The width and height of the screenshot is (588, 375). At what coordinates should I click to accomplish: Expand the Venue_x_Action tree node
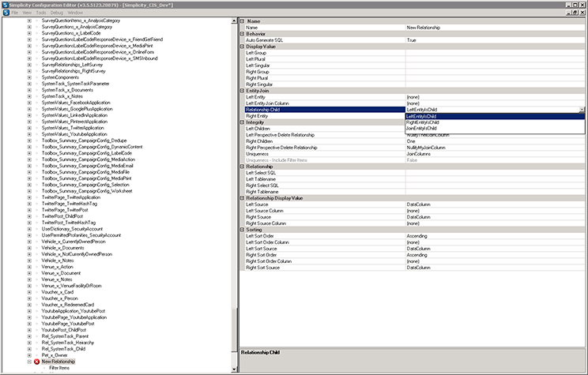pos(29,267)
